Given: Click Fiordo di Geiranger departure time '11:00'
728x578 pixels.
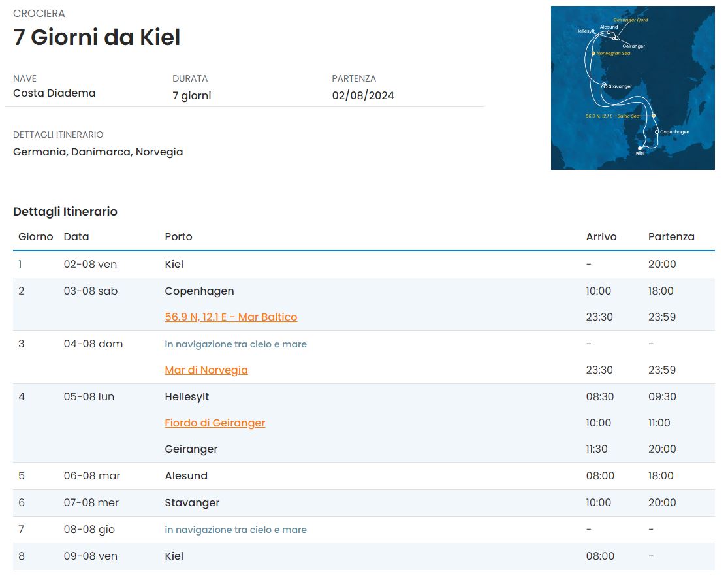Looking at the screenshot, I should point(659,423).
